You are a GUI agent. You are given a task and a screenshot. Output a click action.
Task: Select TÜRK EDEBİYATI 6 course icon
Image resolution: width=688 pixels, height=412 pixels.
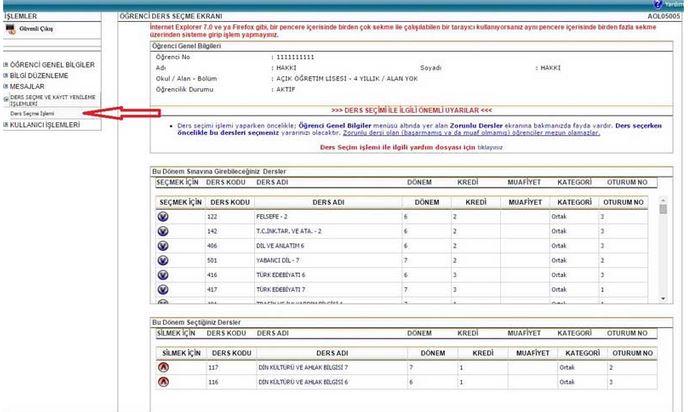[x=163, y=274]
